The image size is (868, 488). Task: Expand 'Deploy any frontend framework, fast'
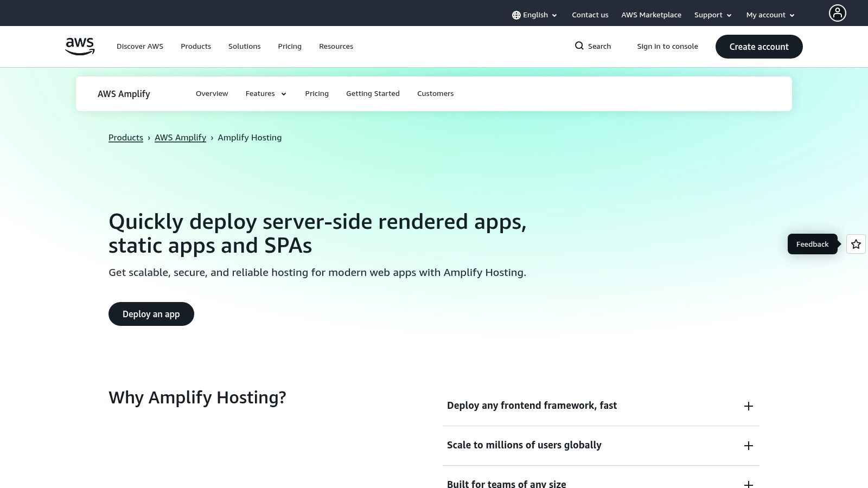(749, 406)
